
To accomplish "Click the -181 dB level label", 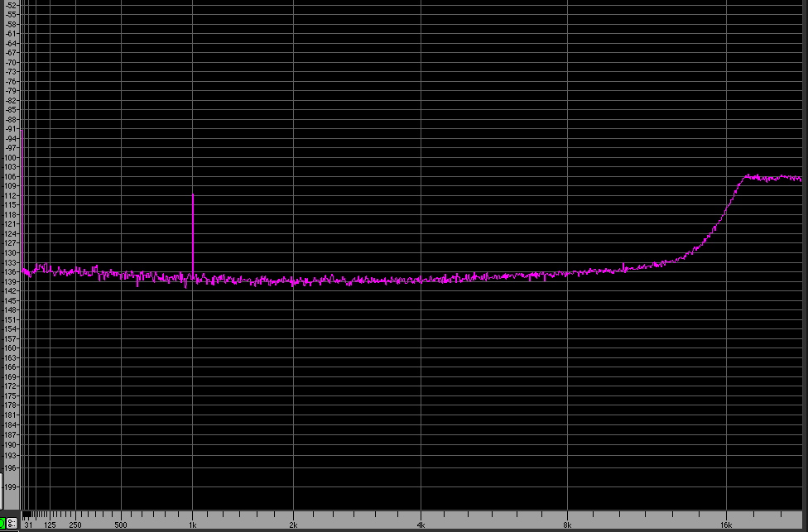I will tap(10, 415).
